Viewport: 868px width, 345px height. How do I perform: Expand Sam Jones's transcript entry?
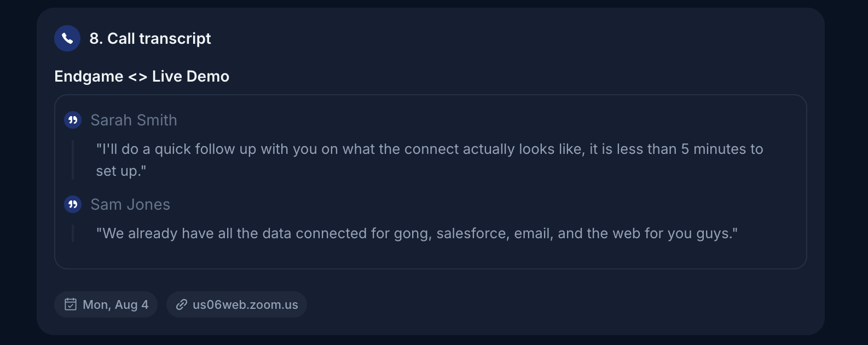coord(131,204)
